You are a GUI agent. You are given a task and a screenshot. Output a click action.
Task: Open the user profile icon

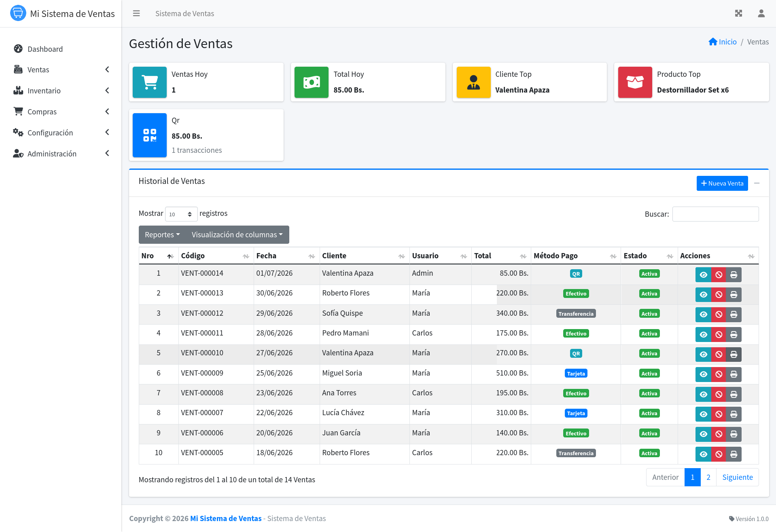pos(761,13)
